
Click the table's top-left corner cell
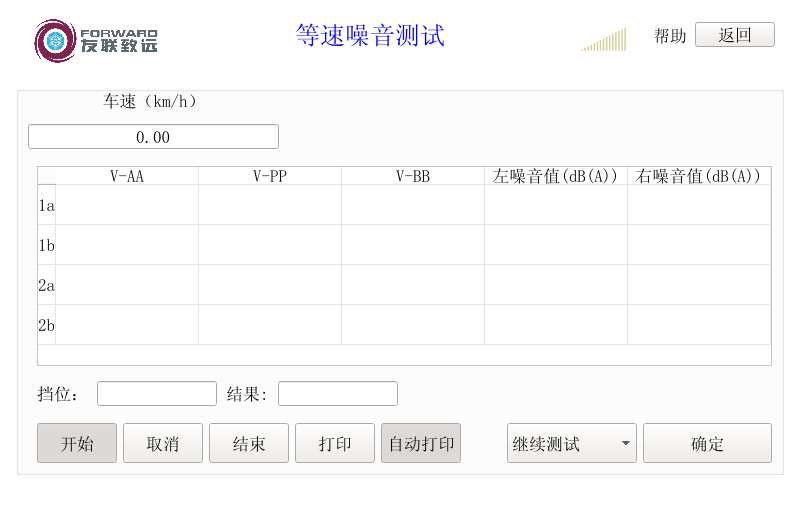(x=46, y=176)
